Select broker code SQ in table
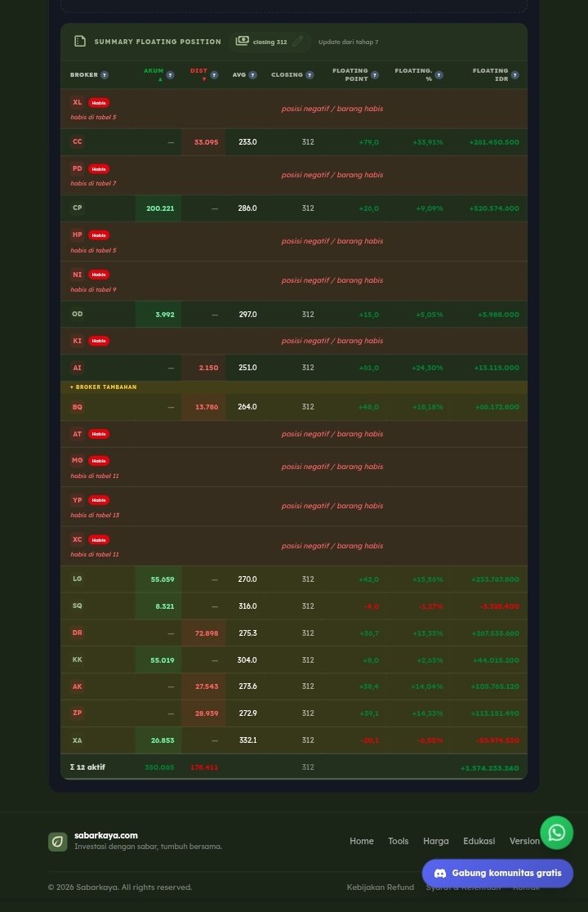Screen dimensions: 588x912 coord(78,606)
